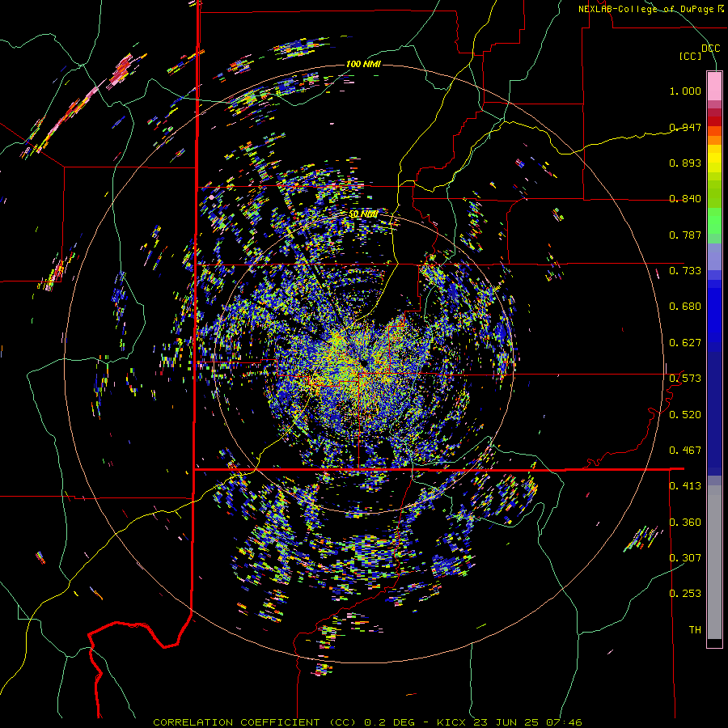Image resolution: width=728 pixels, height=728 pixels.
Task: Click the 23 JUN 25 date text
Action: pyautogui.click(x=506, y=722)
